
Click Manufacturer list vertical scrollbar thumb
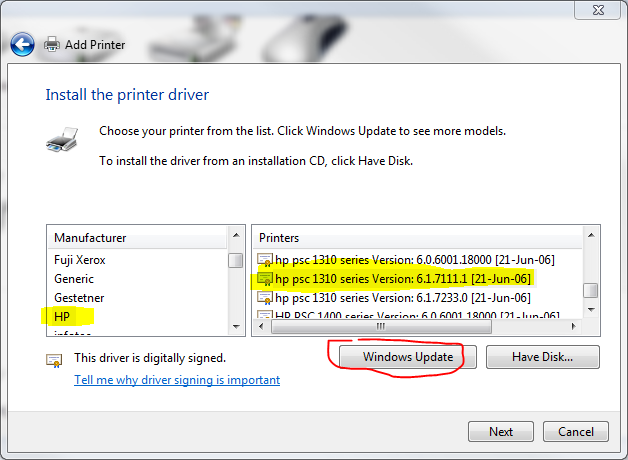[236, 261]
